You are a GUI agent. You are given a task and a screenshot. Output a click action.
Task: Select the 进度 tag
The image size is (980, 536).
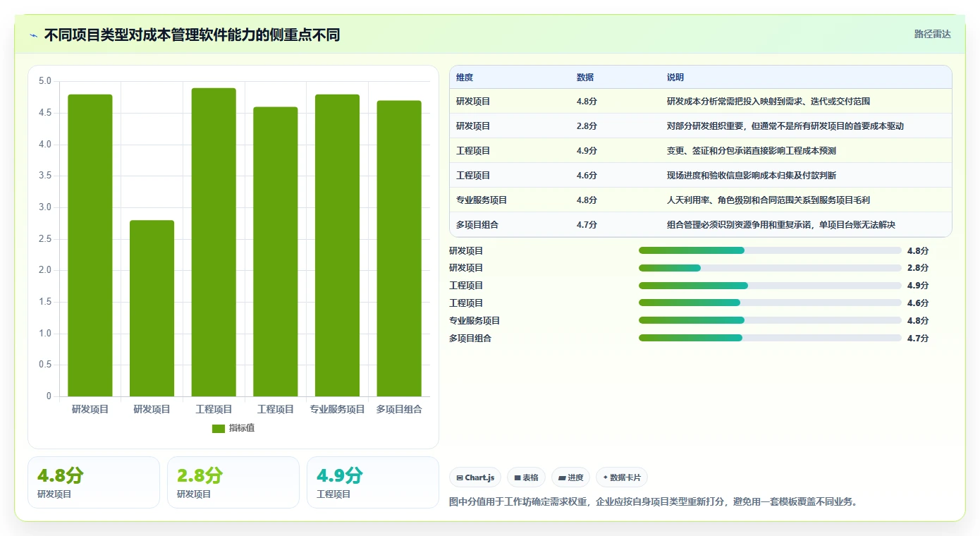570,477
